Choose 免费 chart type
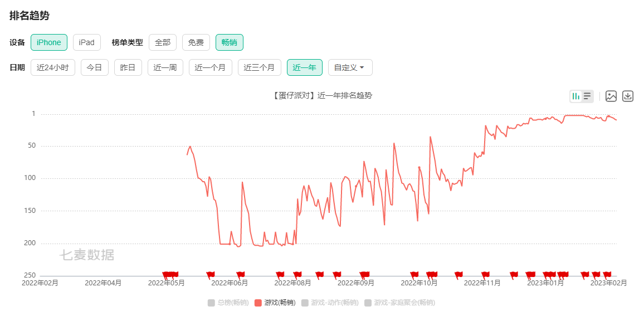 point(196,42)
